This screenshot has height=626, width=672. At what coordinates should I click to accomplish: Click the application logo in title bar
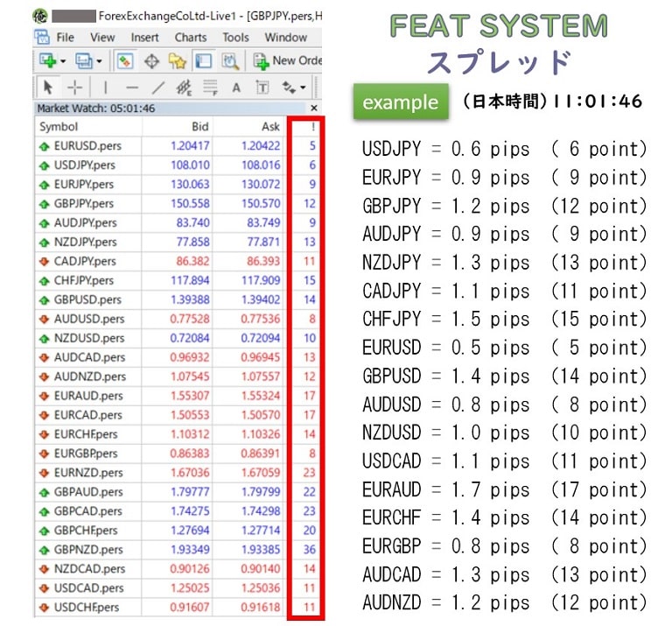point(40,16)
